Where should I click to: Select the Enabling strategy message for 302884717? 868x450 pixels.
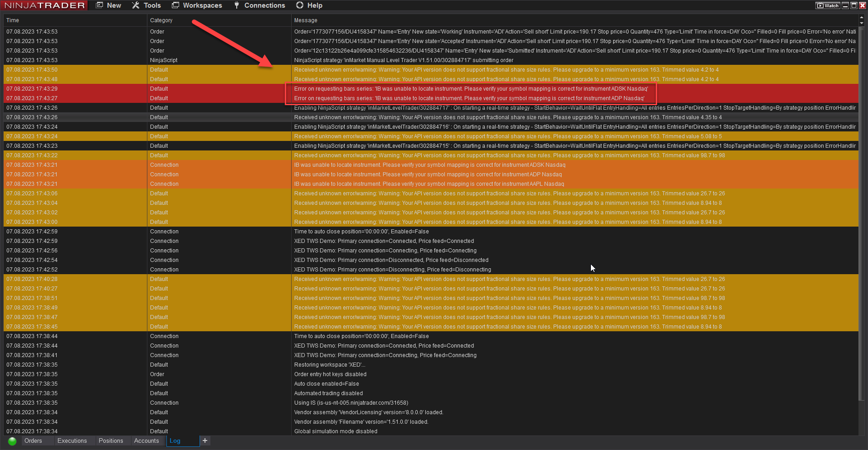click(575, 108)
